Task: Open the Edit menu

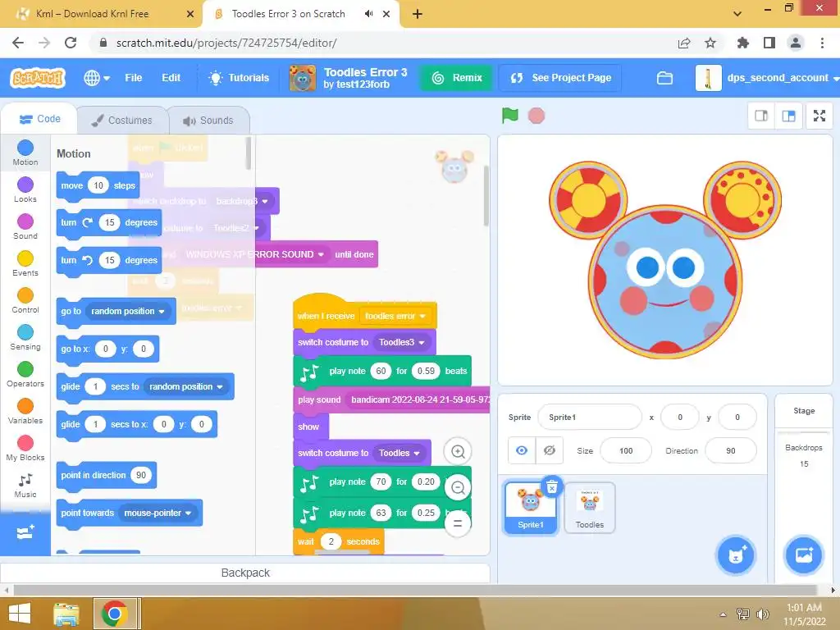Action: coord(171,78)
